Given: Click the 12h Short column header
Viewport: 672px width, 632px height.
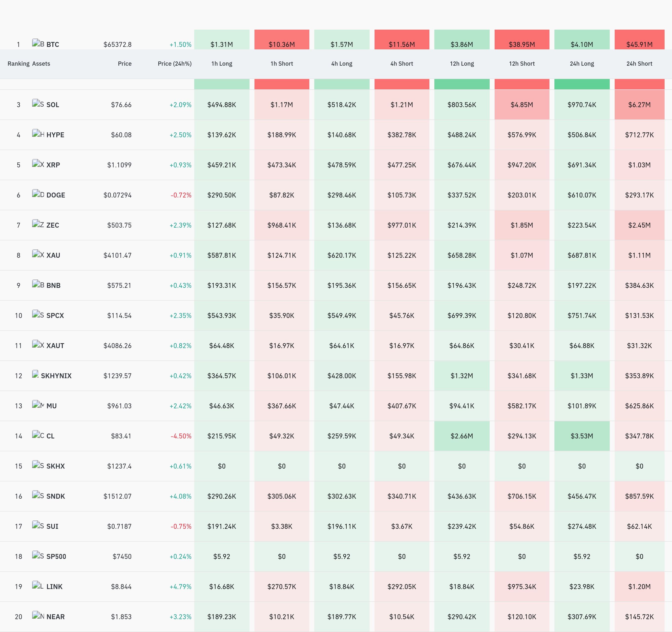Looking at the screenshot, I should [x=522, y=63].
